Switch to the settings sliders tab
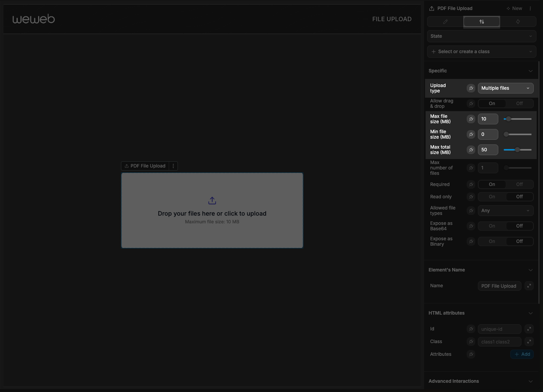Screen dimensions: 543x392 click(481, 22)
